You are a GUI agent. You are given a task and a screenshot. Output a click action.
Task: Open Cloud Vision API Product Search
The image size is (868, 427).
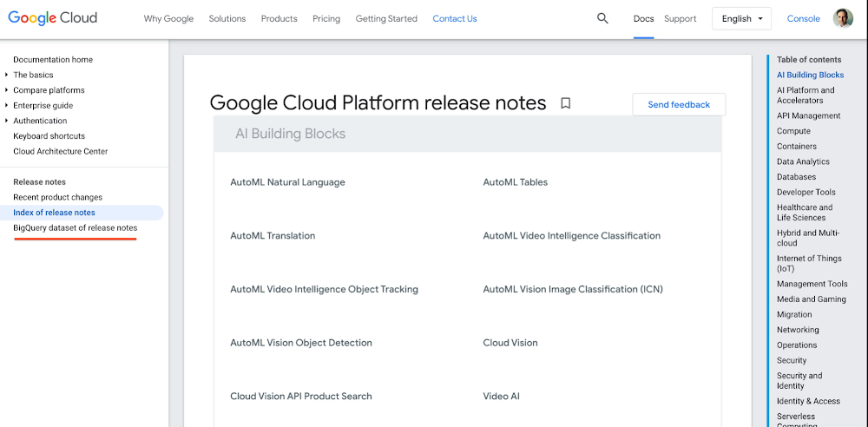[301, 397]
